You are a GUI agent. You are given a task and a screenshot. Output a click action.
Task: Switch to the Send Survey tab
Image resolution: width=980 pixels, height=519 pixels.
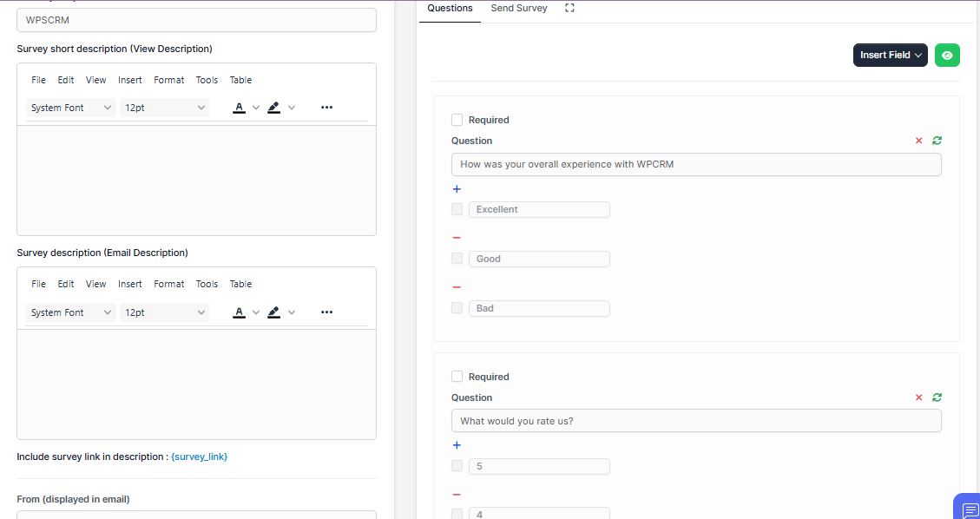point(519,8)
